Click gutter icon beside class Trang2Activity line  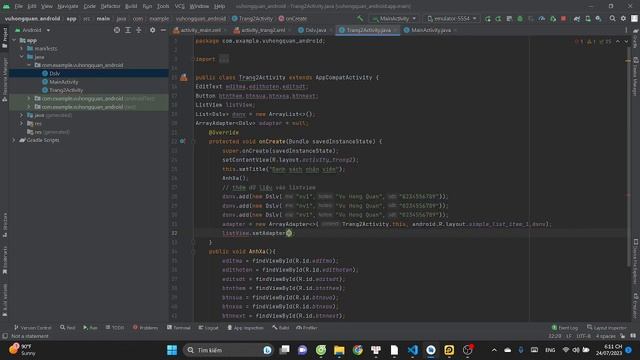184,77
